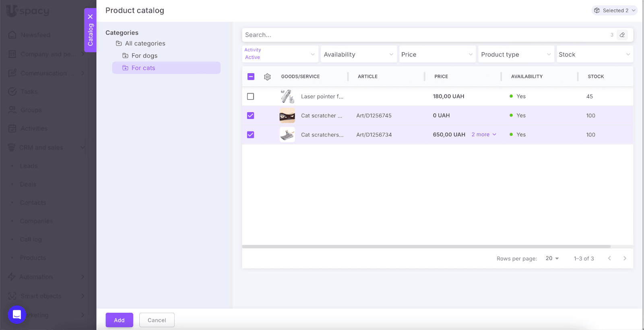644x330 pixels.
Task: Click the horizontal scrollbar under the table
Action: coord(426,246)
